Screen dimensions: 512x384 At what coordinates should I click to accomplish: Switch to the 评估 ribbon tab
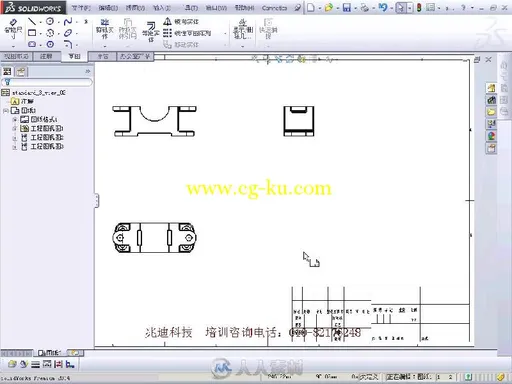coord(103,56)
